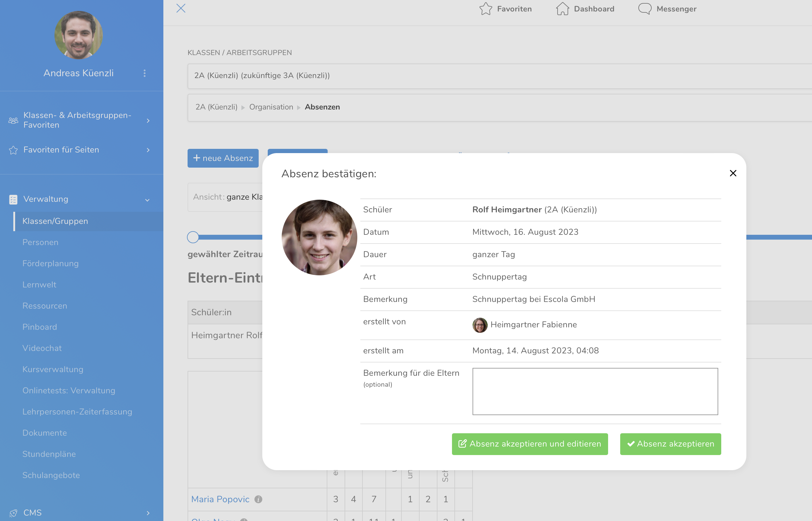This screenshot has height=521, width=812.
Task: Open Lehrpersonen-Zeiterfassung
Action: pyautogui.click(x=77, y=412)
